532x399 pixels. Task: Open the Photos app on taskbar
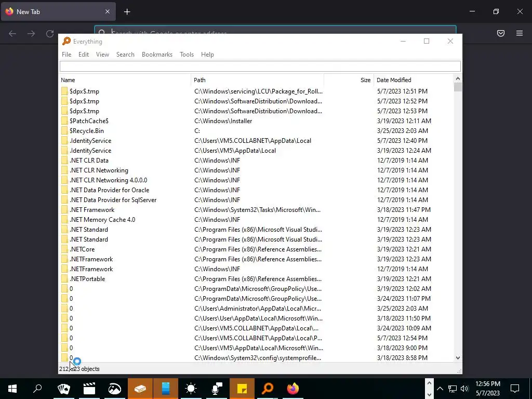[x=115, y=389]
